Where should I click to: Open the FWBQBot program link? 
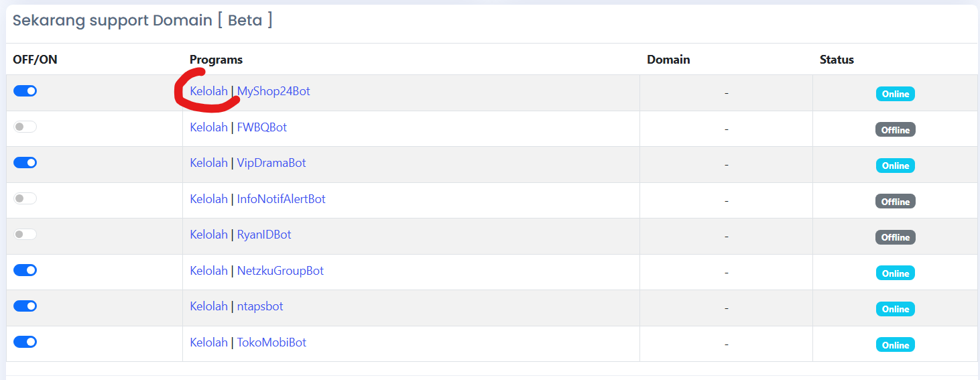[262, 127]
